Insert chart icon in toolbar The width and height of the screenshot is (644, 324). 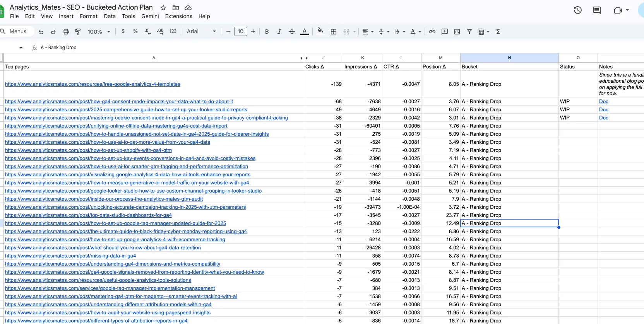coord(457,32)
